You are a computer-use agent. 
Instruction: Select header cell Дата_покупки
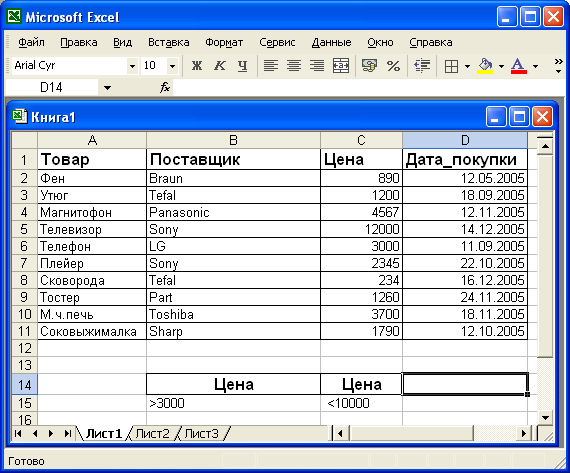point(465,159)
